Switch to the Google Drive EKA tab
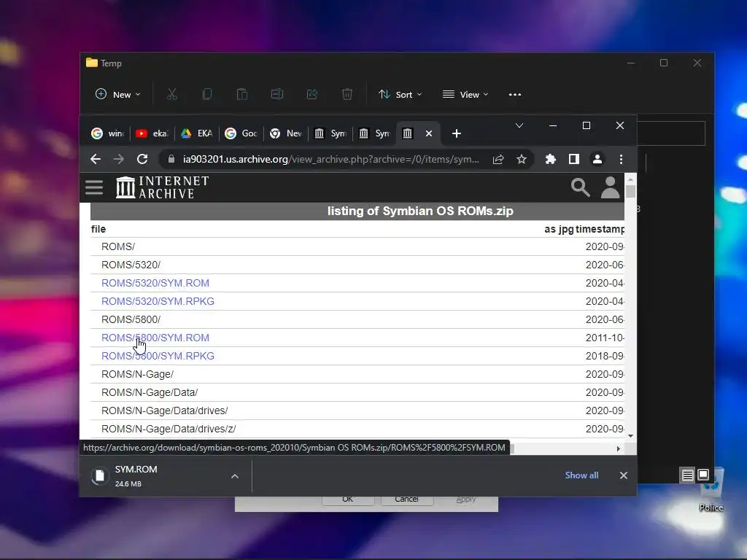Viewport: 747px width, 560px height. click(x=196, y=133)
